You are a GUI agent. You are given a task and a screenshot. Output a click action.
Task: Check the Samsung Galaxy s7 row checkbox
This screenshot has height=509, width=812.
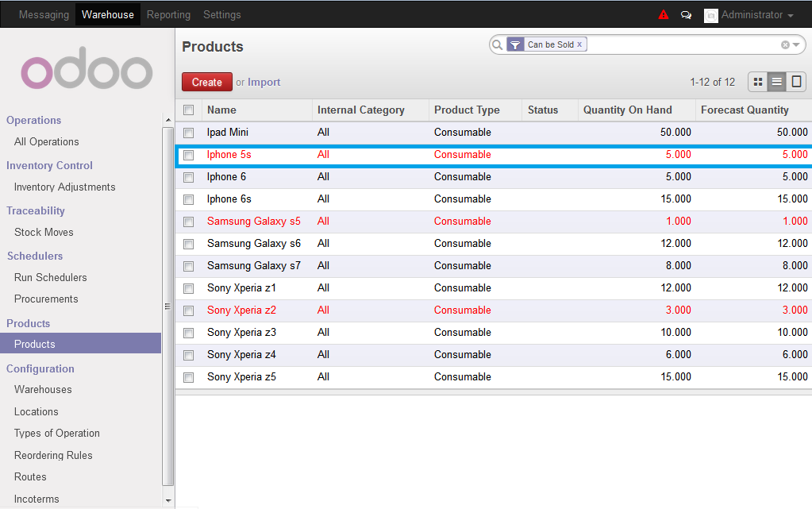(188, 266)
